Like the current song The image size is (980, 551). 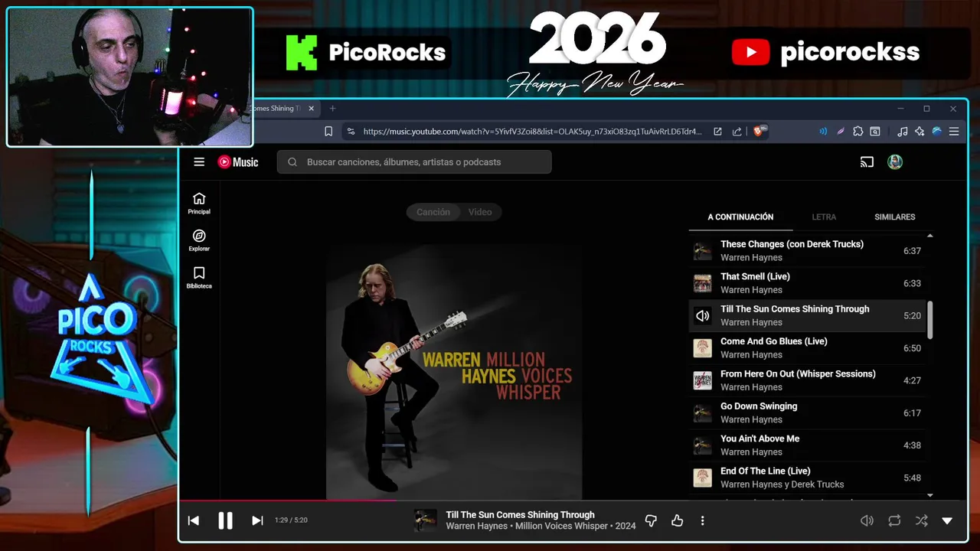[677, 520]
